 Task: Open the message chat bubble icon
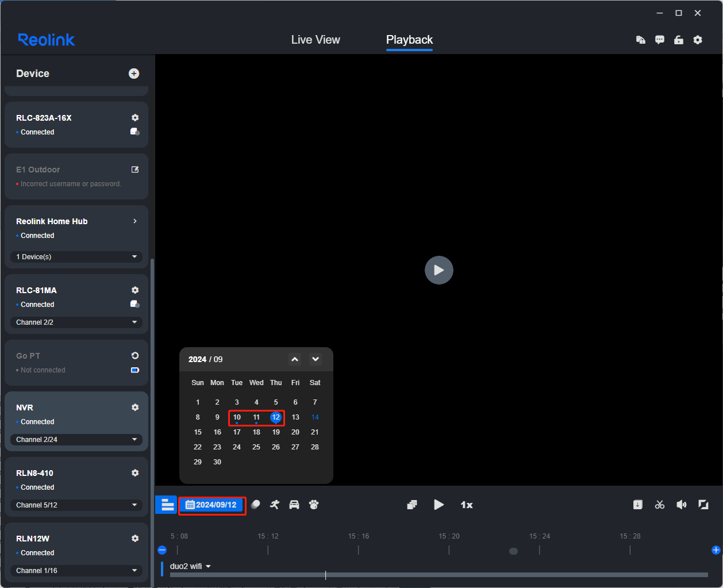click(660, 40)
